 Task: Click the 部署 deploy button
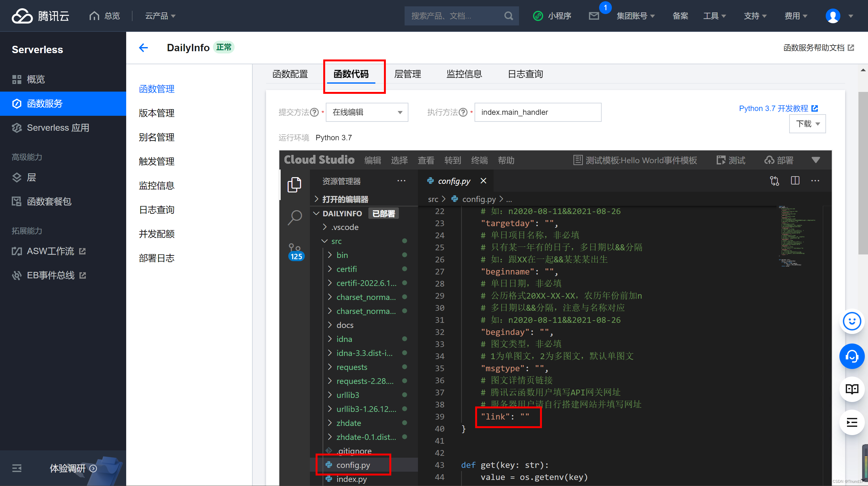tap(779, 160)
